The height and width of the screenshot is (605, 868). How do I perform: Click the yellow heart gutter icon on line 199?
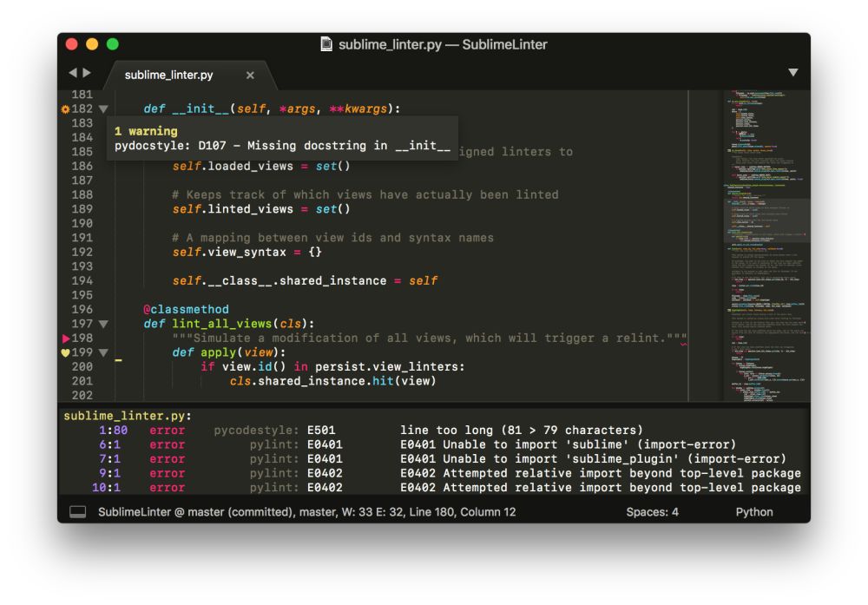[65, 352]
